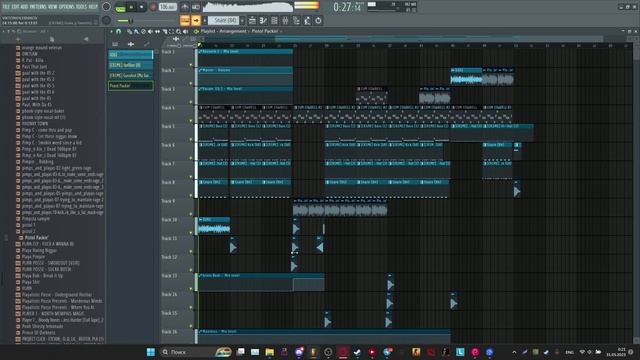
Task: Open the VIEW menu
Action: click(x=53, y=7)
